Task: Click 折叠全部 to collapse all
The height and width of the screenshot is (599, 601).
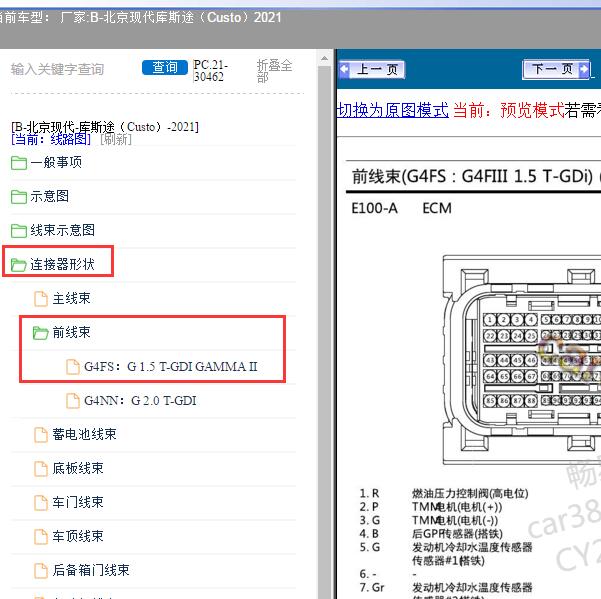Action: (274, 71)
